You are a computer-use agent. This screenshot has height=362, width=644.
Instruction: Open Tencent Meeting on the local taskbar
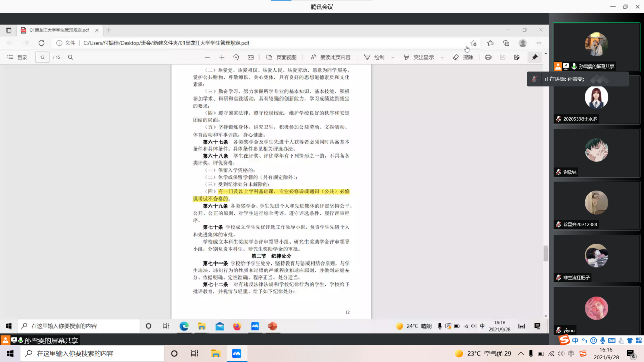click(x=236, y=353)
